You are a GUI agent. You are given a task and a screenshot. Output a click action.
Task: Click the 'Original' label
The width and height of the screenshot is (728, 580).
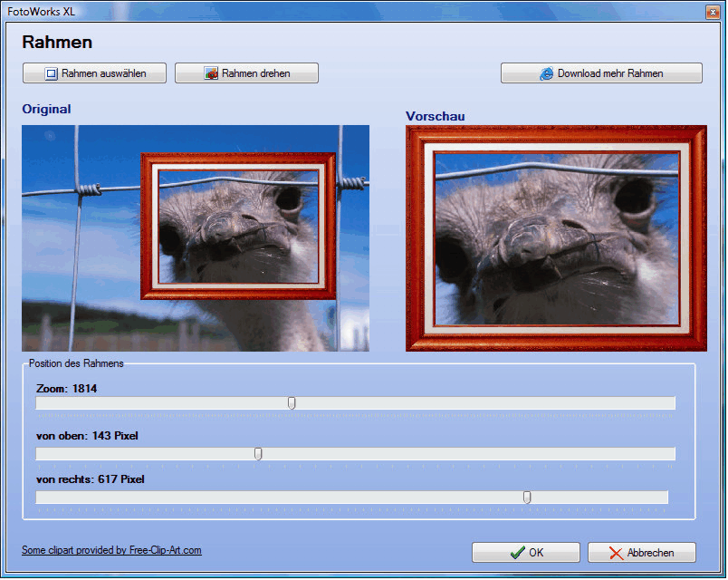pyautogui.click(x=46, y=110)
